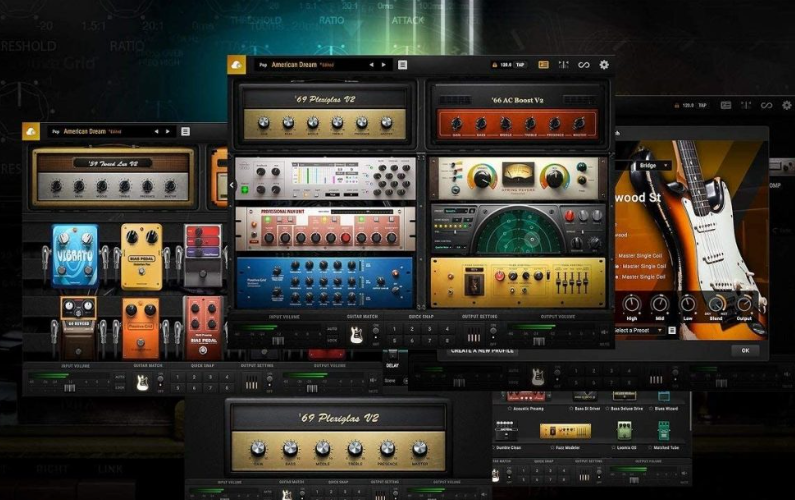Screen dimensions: 795x500
Task: Open the preset list menu in front window
Action: (x=402, y=65)
